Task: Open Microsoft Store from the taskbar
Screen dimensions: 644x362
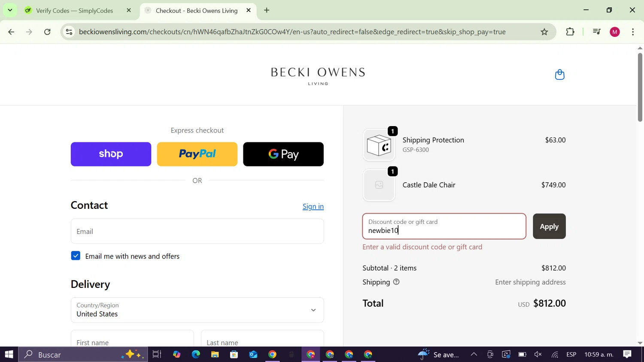Action: pyautogui.click(x=234, y=354)
